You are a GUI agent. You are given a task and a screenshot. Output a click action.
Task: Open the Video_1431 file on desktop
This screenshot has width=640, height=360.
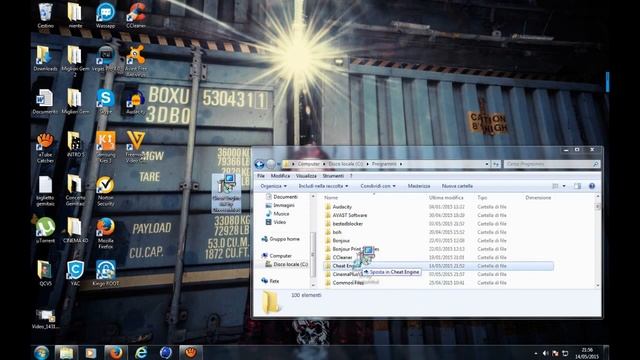[45, 319]
